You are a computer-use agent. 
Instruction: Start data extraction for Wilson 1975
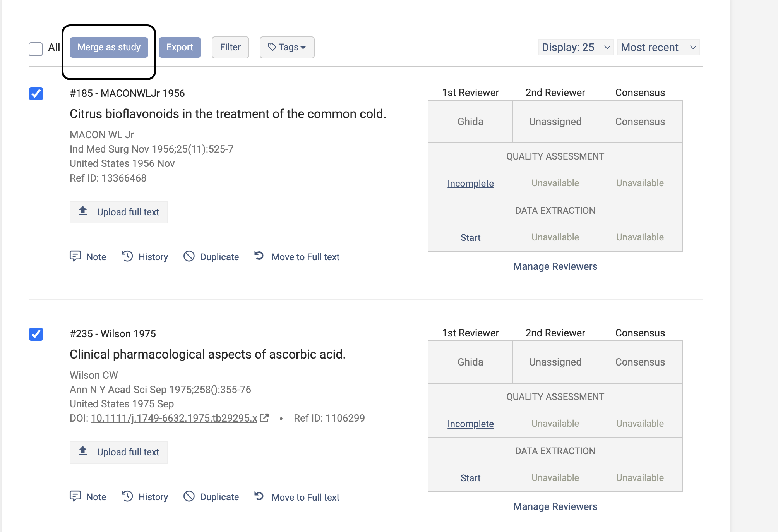coord(470,478)
